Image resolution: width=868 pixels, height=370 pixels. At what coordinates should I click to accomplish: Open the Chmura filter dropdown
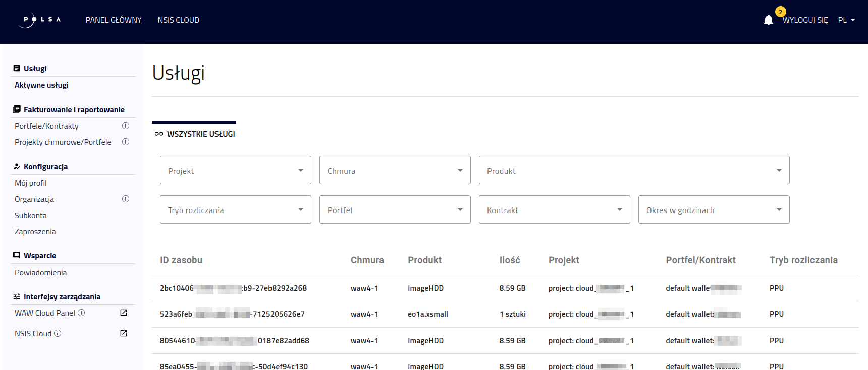pos(395,171)
